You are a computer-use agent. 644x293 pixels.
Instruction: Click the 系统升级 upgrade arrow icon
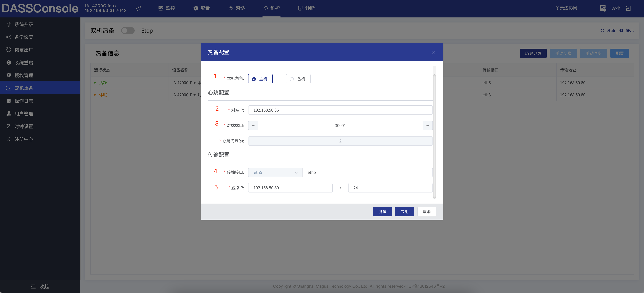(9, 24)
